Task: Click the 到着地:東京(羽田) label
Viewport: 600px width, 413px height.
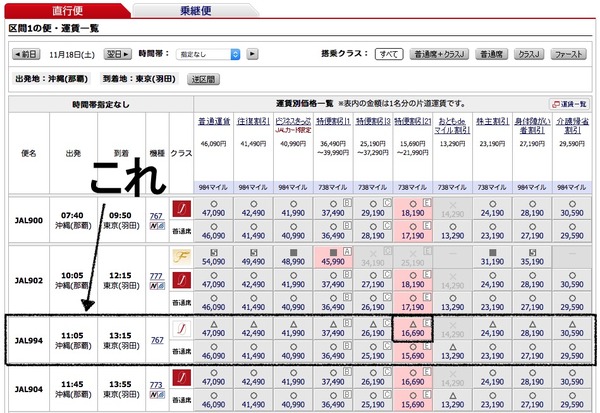Action: [x=139, y=79]
